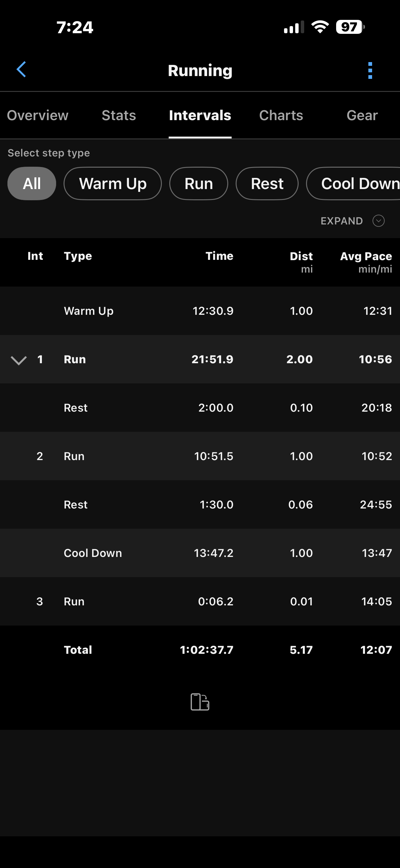Filter intervals by Warm Up

point(113,184)
